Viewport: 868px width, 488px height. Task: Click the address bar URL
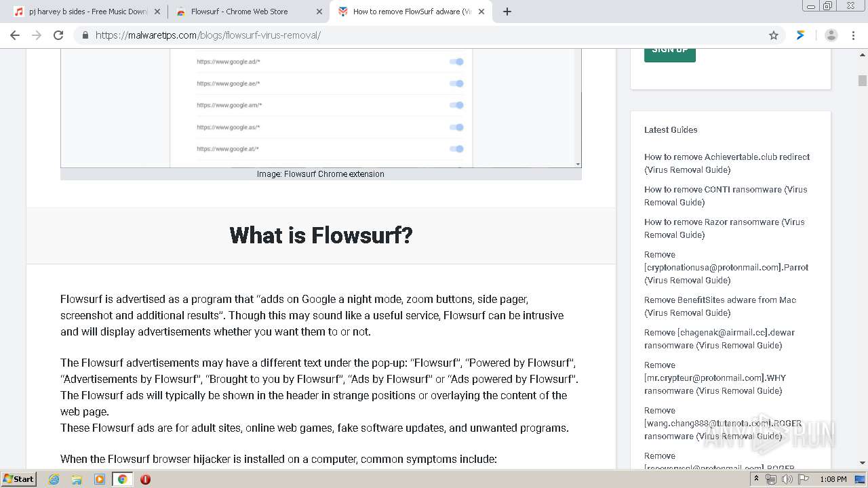(x=208, y=35)
